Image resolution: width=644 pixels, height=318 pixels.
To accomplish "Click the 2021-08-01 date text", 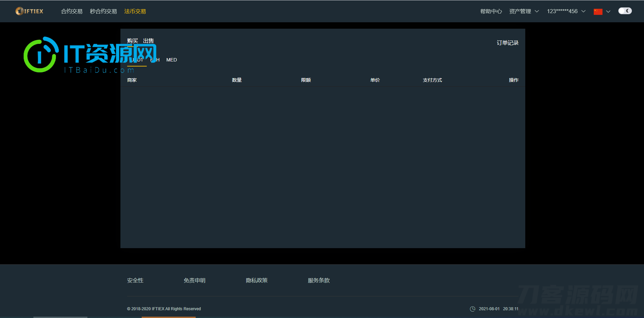I will click(x=489, y=309).
